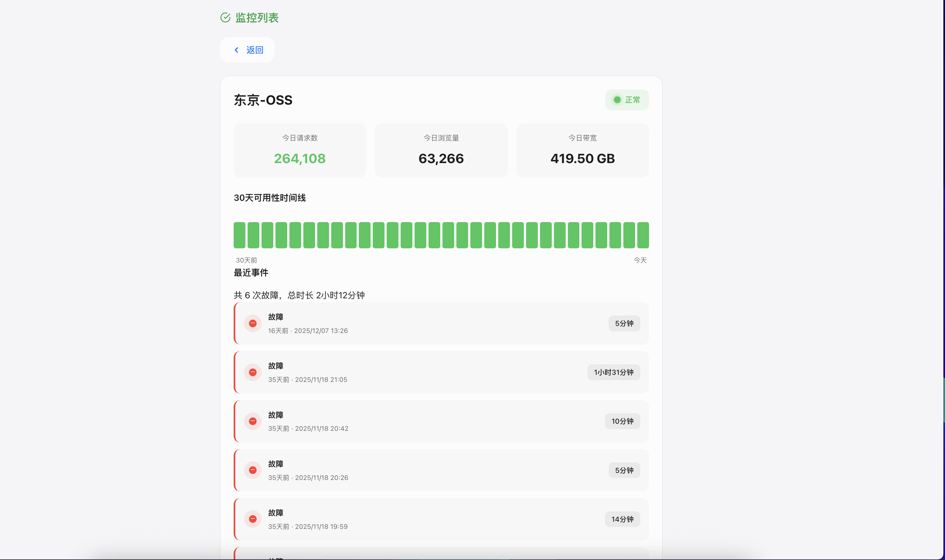Click the last bar labeled today in the timeline
Screen dimensions: 945x560
pyautogui.click(x=643, y=235)
